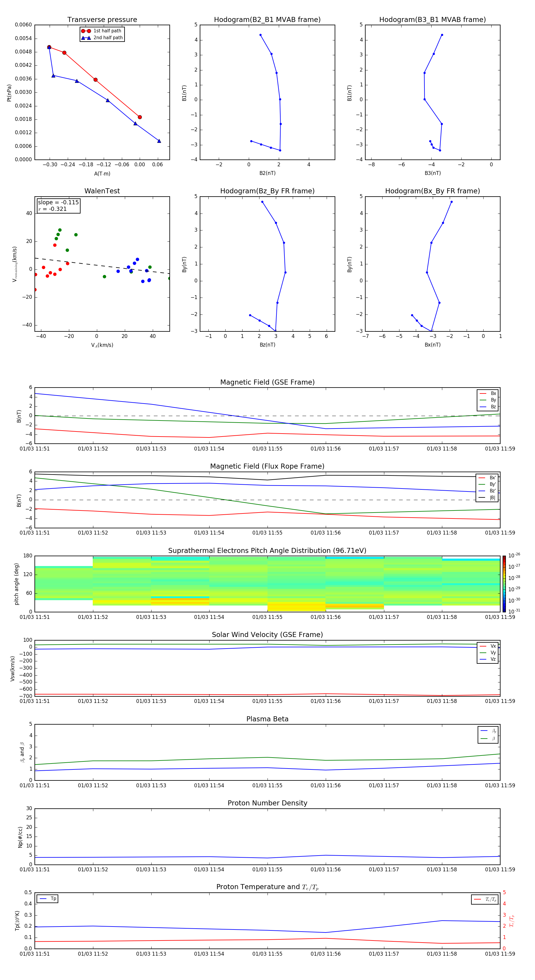
Task: Click the Bx' legend entry in Flux Rope panel
Action: coord(487,478)
